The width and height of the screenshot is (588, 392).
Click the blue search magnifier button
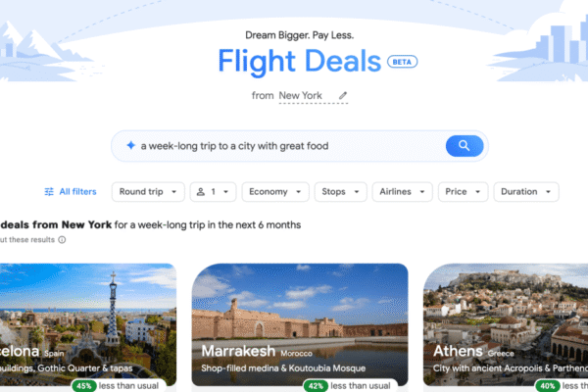point(465,146)
